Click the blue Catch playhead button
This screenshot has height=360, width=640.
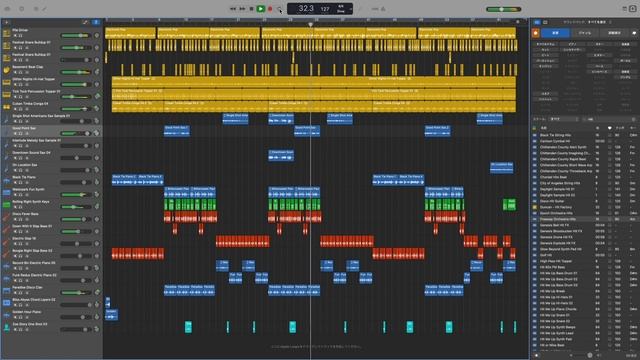click(x=96, y=22)
